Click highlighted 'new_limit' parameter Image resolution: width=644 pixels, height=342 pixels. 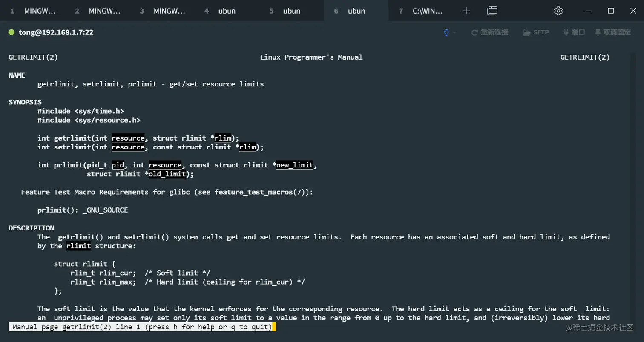295,165
